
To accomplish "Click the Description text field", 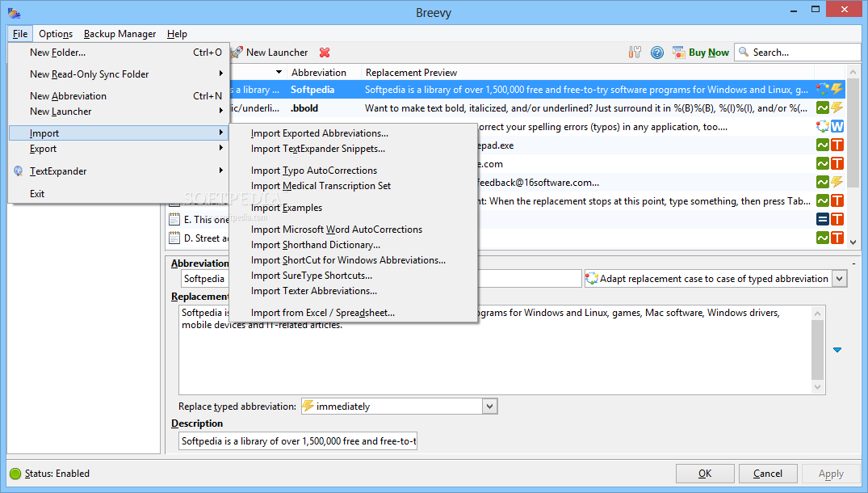I will (299, 441).
